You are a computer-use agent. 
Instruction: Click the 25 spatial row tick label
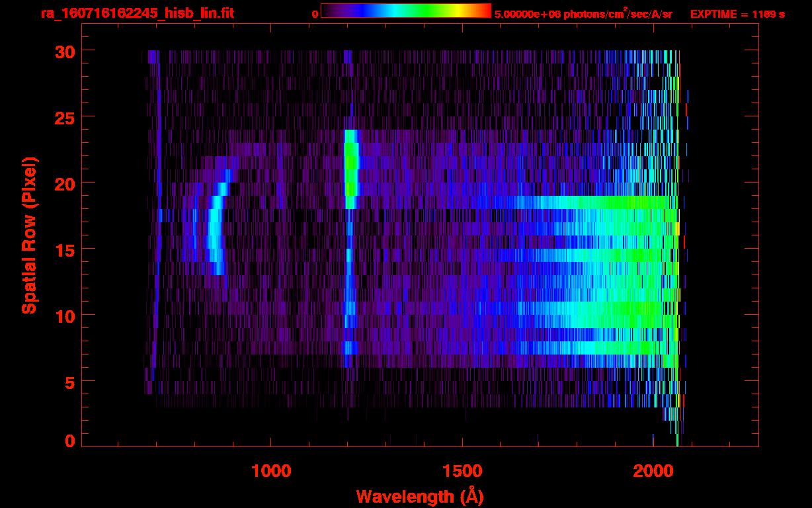coord(63,117)
